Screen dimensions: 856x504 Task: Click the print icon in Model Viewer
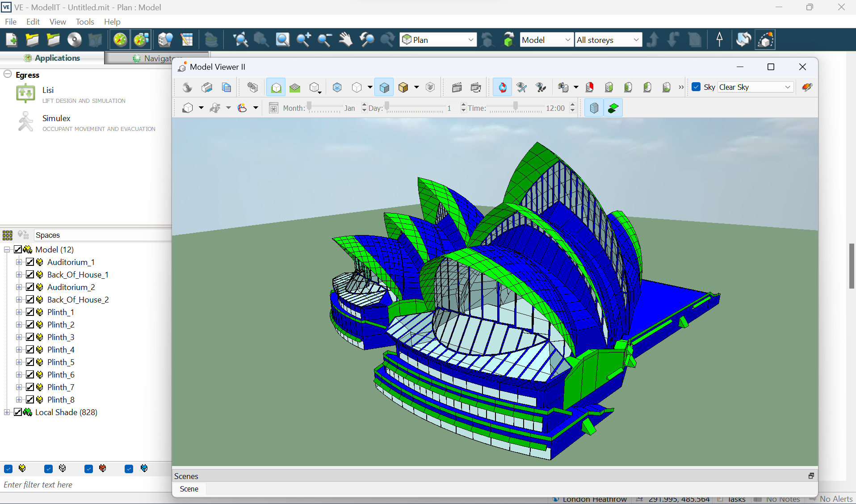207,87
